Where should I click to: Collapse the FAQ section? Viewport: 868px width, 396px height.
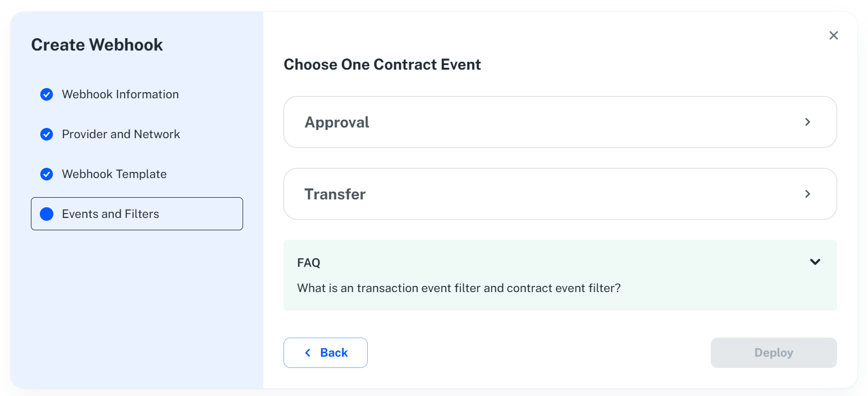[815, 262]
